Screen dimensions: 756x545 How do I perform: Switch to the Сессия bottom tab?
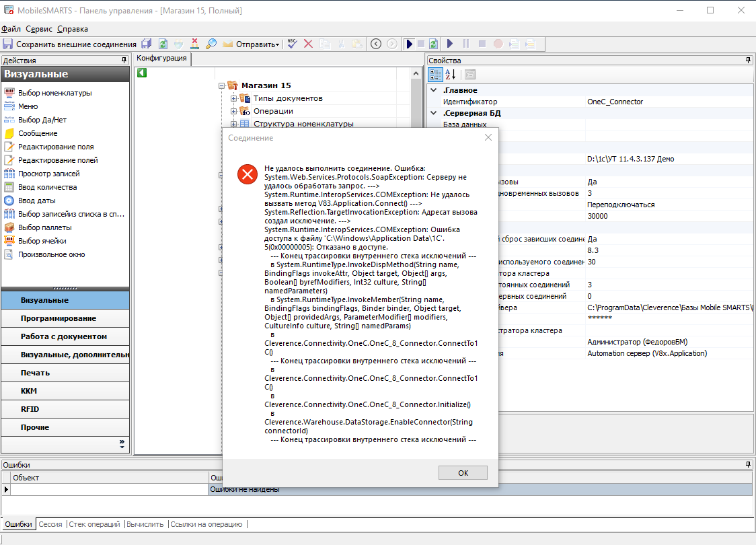50,524
